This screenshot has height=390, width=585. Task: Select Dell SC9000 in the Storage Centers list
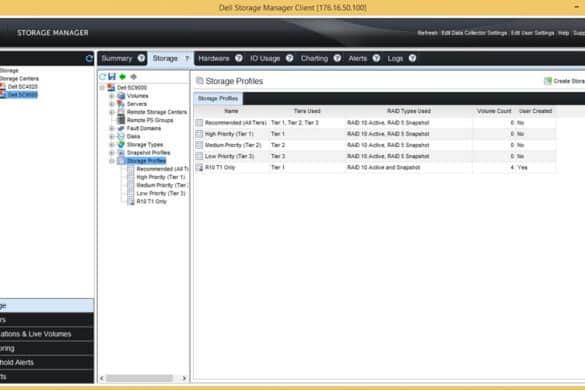[x=22, y=95]
